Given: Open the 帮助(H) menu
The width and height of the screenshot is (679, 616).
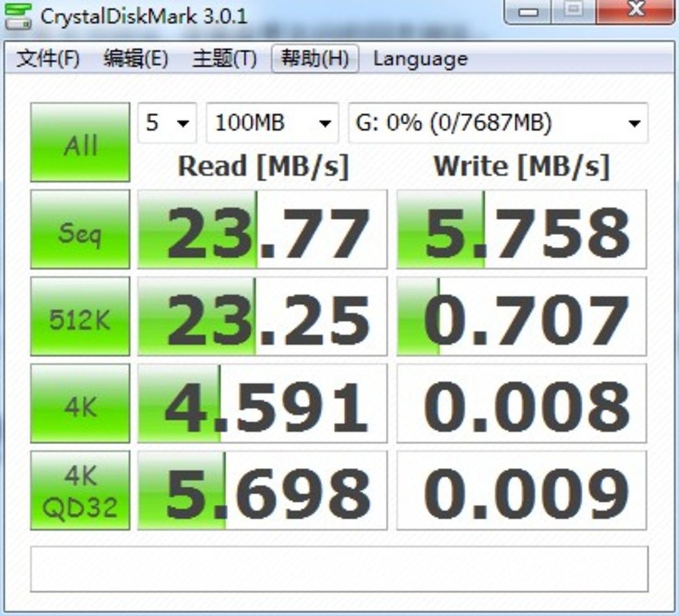Looking at the screenshot, I should [315, 58].
